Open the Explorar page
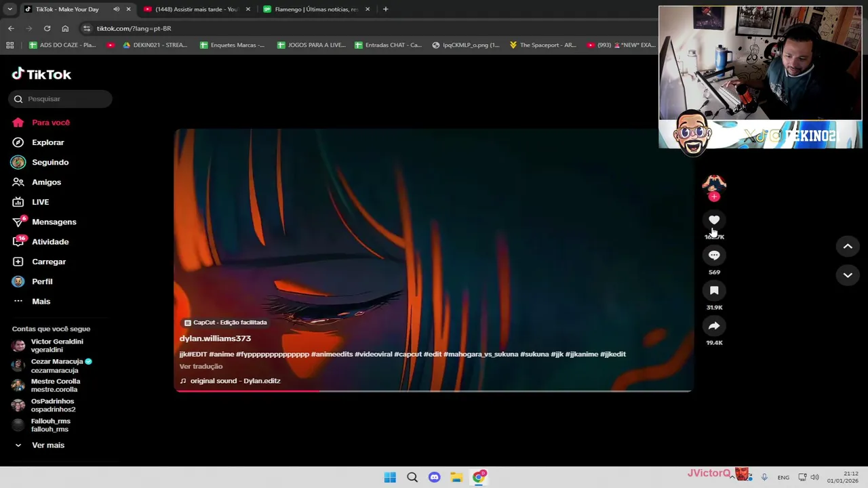 click(x=48, y=142)
